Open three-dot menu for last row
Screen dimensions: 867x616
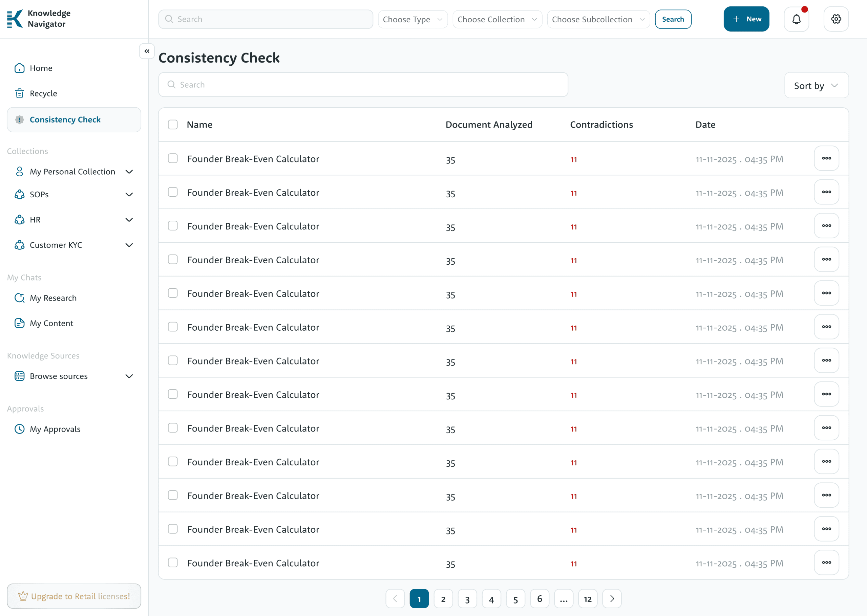tap(826, 563)
